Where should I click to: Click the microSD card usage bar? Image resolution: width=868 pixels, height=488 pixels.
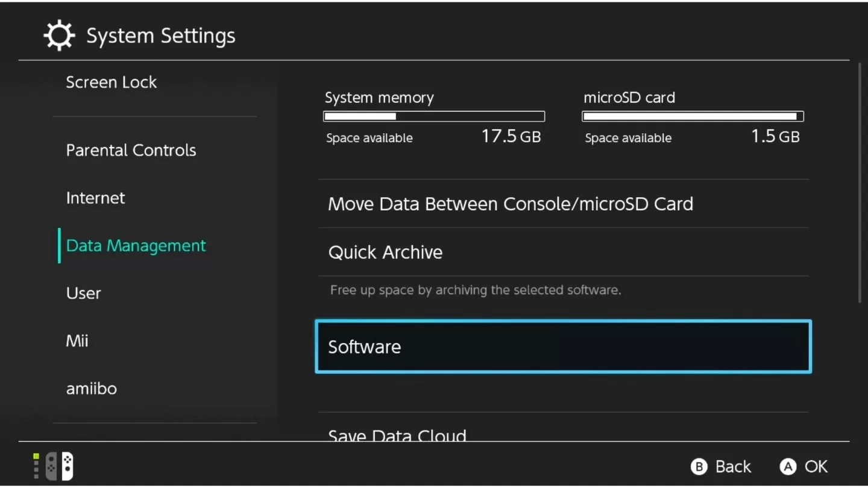[693, 116]
